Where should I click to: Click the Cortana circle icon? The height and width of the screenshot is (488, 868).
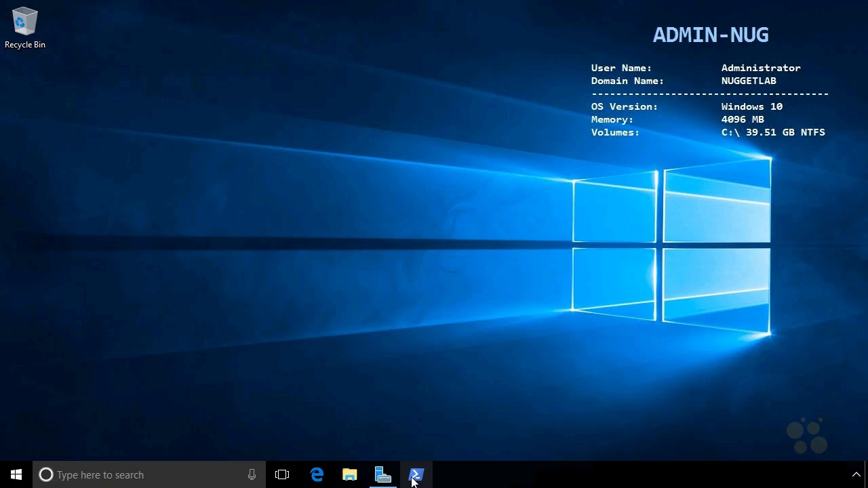46,474
